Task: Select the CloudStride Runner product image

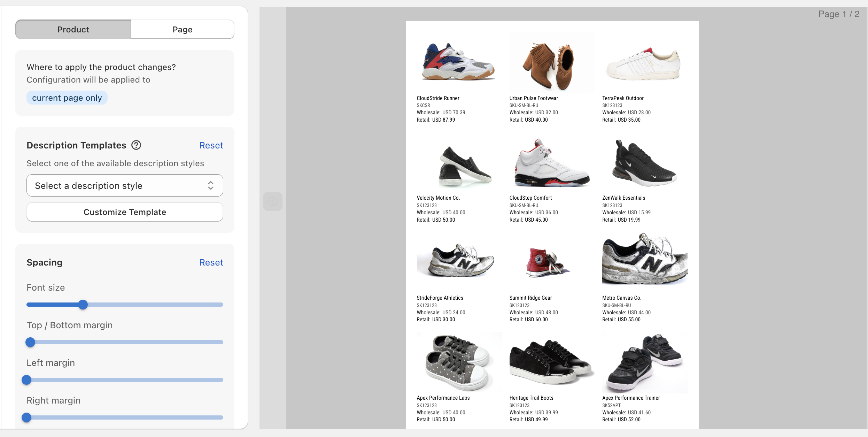Action: pos(458,62)
